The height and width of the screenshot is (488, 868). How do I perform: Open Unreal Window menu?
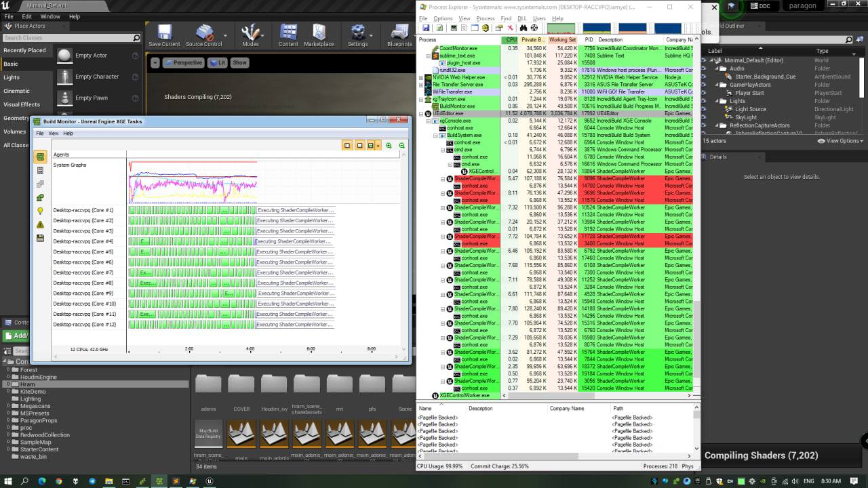[50, 16]
